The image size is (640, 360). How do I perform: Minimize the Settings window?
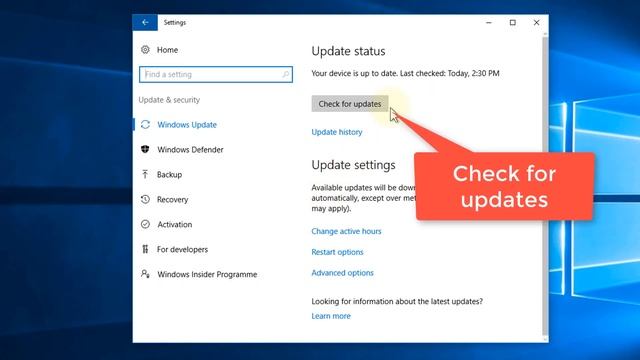pyautogui.click(x=489, y=22)
